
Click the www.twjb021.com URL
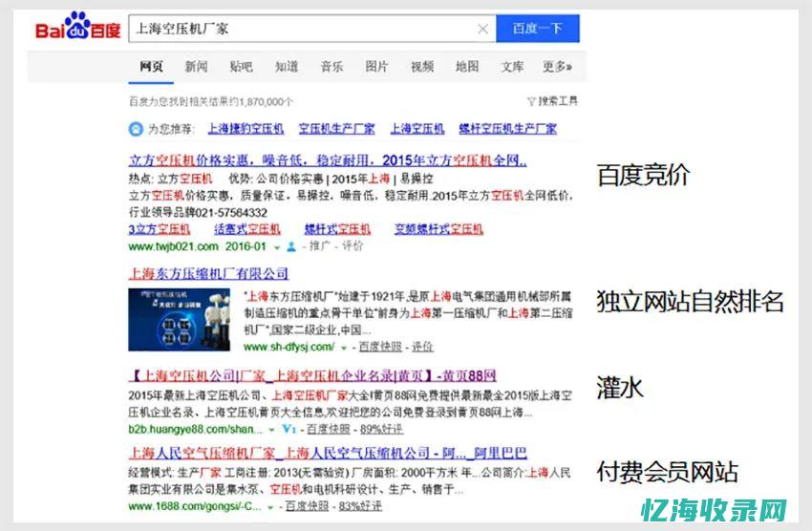point(174,246)
